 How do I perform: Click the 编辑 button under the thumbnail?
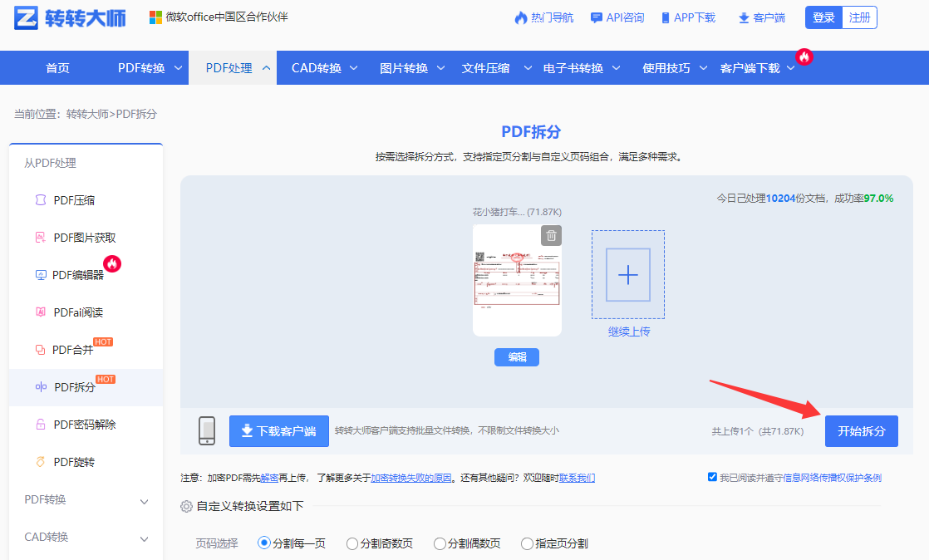tap(517, 356)
